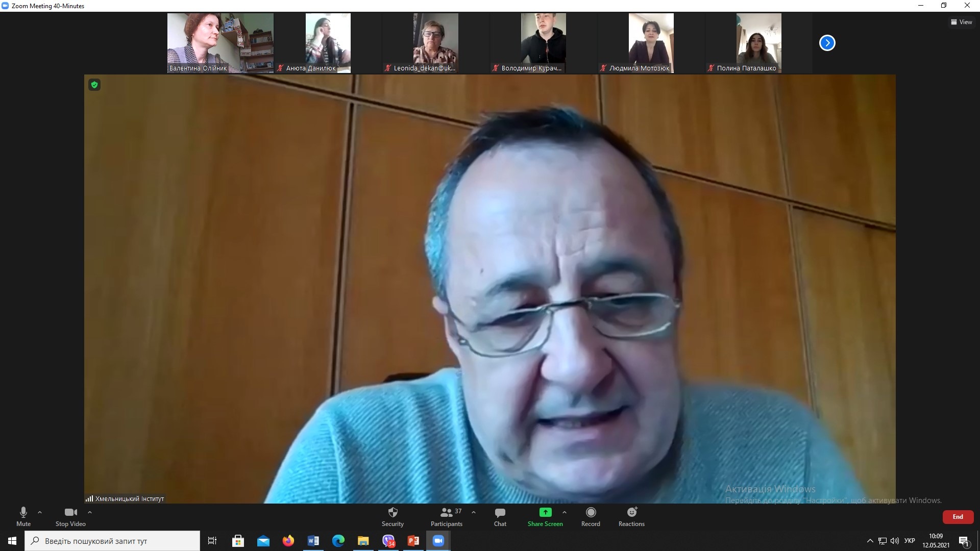The image size is (980, 551).
Task: Open share options arrow beside Share Screen
Action: pyautogui.click(x=564, y=512)
